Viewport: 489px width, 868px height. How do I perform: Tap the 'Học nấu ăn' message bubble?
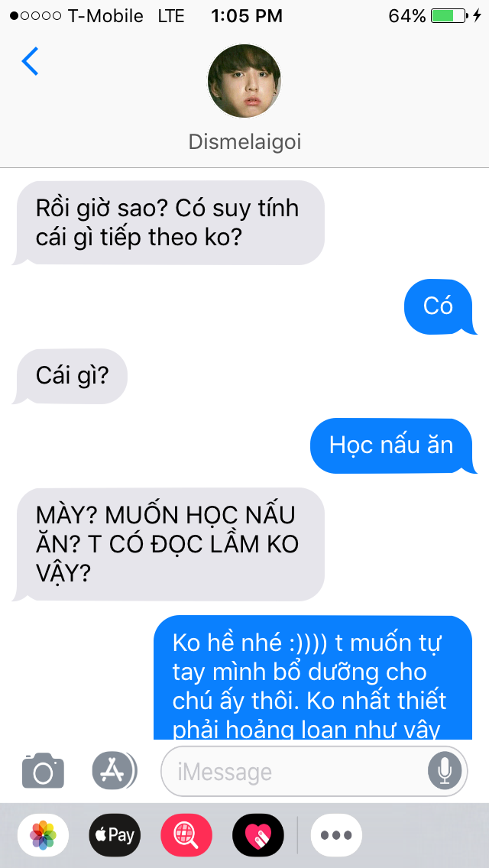(x=391, y=445)
